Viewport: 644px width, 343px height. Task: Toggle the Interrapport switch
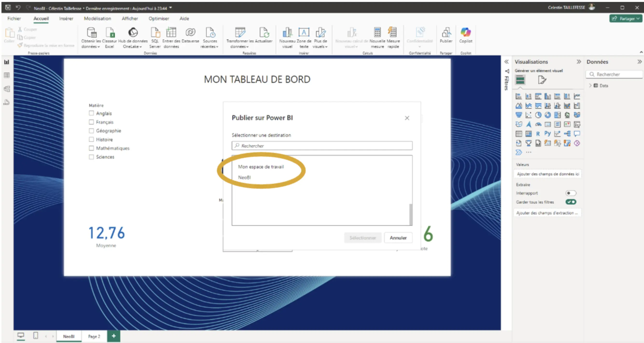(571, 193)
